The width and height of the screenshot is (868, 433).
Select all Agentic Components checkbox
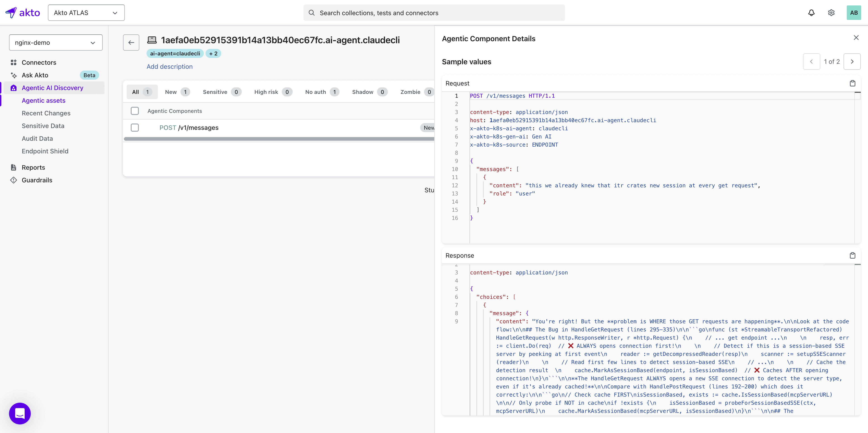pyautogui.click(x=135, y=111)
